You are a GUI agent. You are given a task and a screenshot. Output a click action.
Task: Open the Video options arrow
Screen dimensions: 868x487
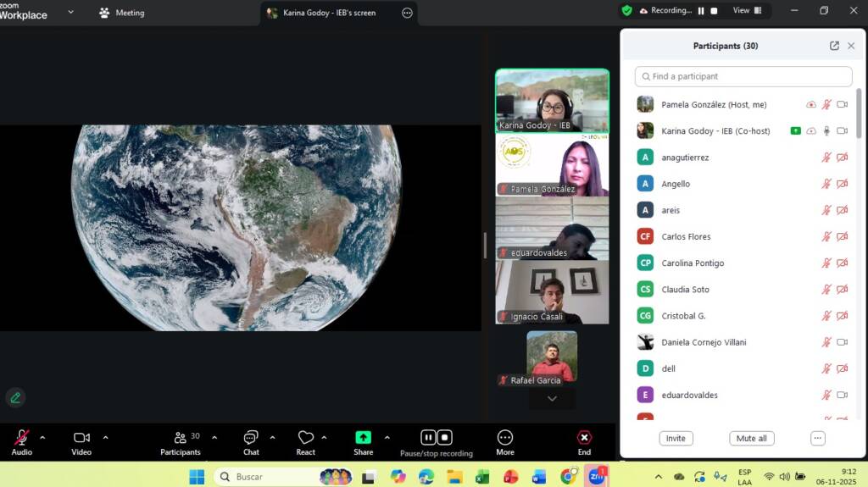point(105,438)
